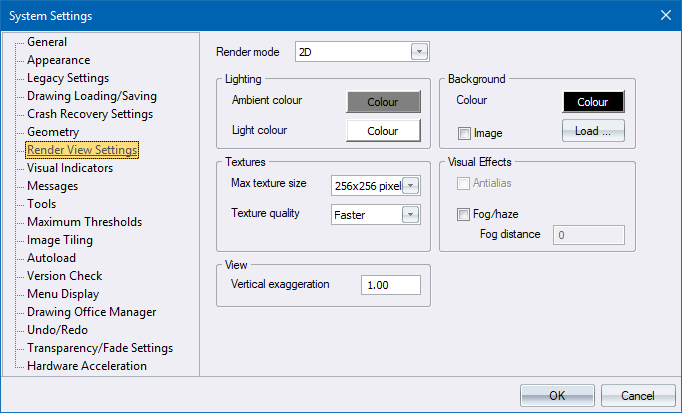Pick the Background colour swatch
The width and height of the screenshot is (682, 413).
pos(593,102)
